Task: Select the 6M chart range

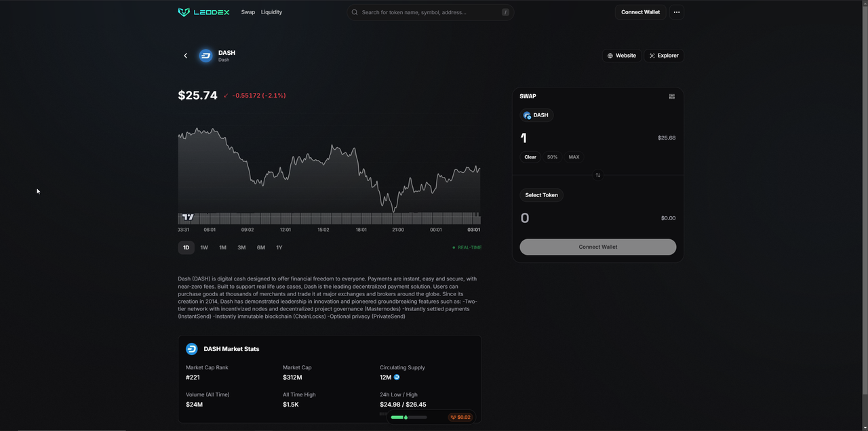Action: pyautogui.click(x=260, y=247)
